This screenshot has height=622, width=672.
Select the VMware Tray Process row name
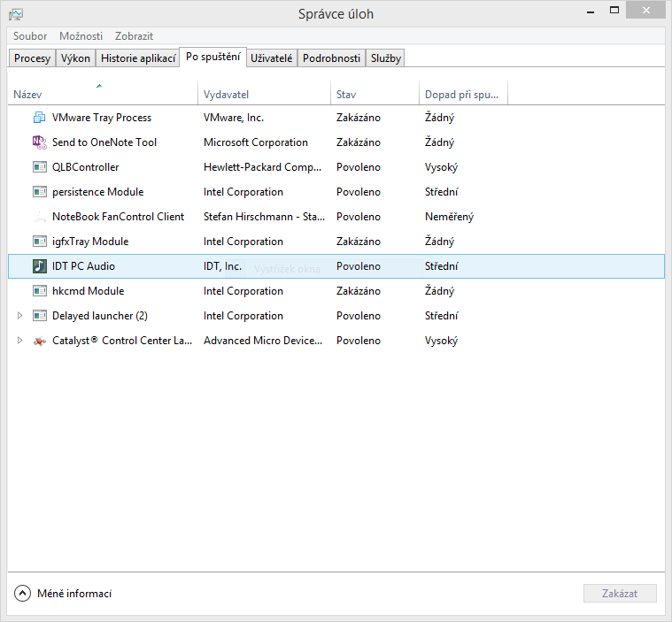click(x=102, y=118)
